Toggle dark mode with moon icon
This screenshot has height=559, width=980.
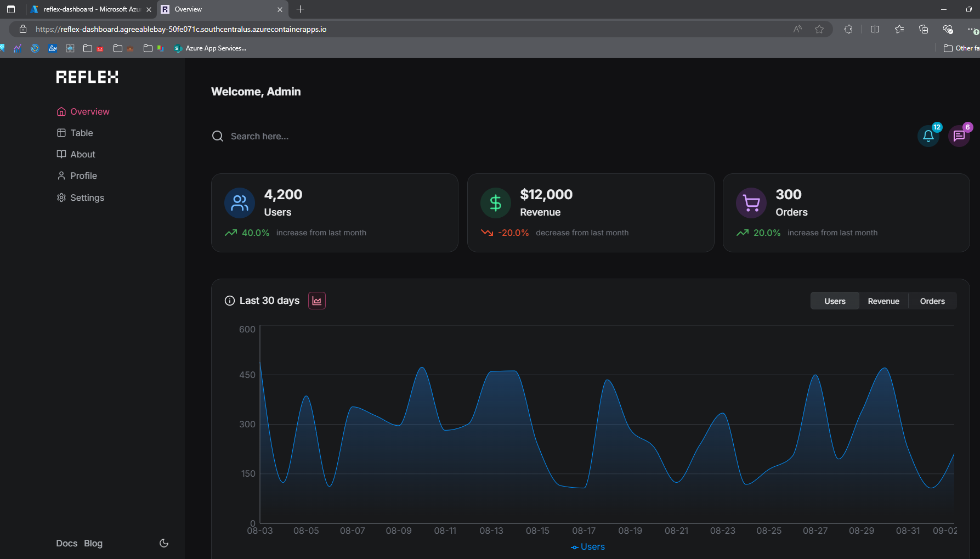point(164,543)
